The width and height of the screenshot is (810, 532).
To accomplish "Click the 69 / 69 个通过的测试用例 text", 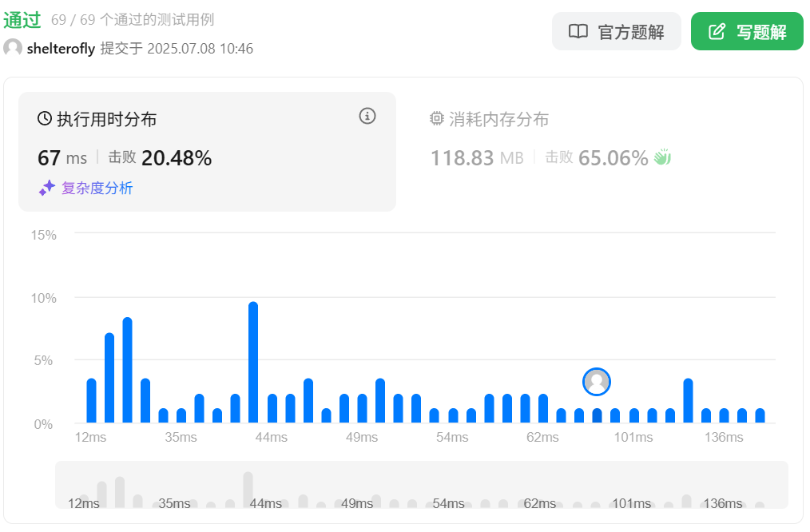I will pyautogui.click(x=133, y=20).
